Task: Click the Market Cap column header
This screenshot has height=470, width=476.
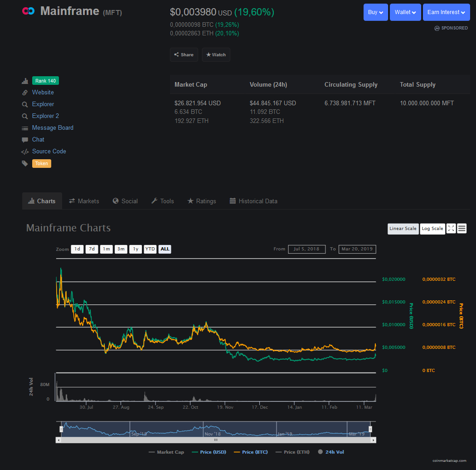Action: coord(191,85)
